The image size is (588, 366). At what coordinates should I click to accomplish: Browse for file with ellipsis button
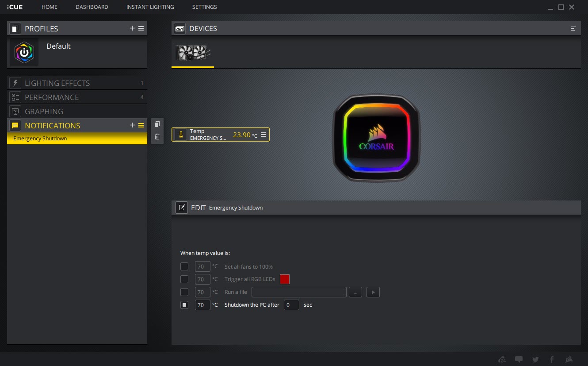click(355, 292)
